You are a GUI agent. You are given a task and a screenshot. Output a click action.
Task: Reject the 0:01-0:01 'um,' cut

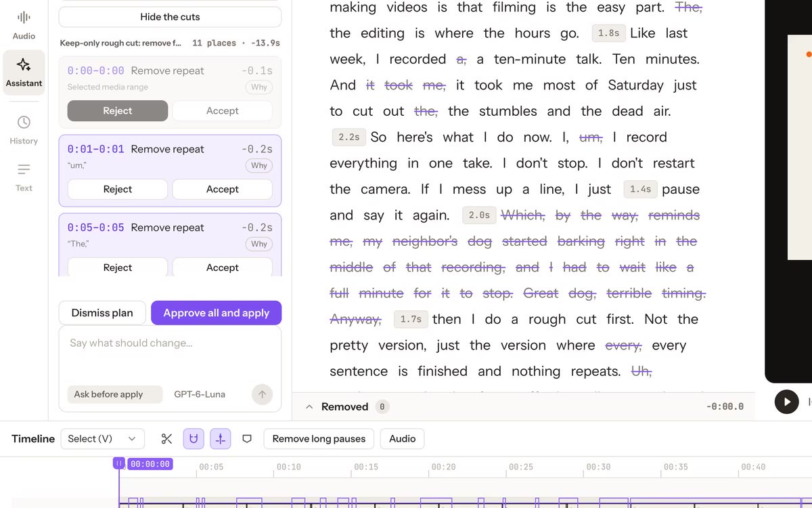point(118,190)
